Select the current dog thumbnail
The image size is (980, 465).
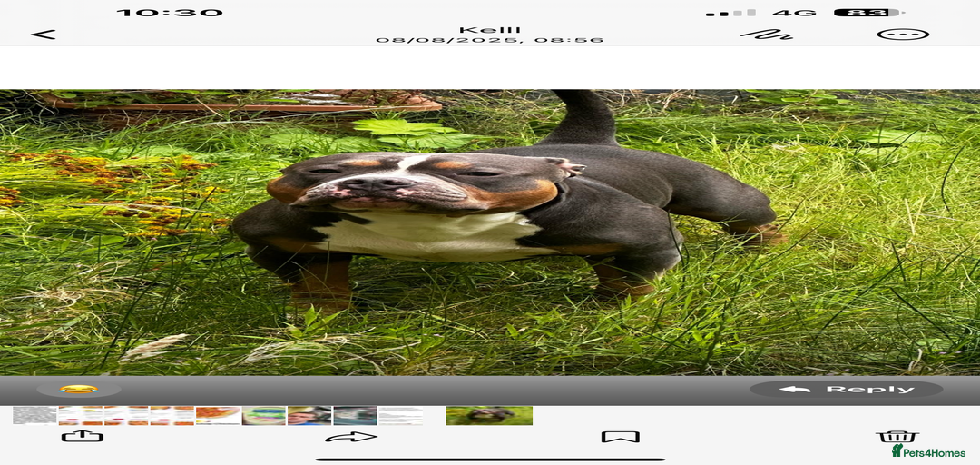click(x=489, y=416)
